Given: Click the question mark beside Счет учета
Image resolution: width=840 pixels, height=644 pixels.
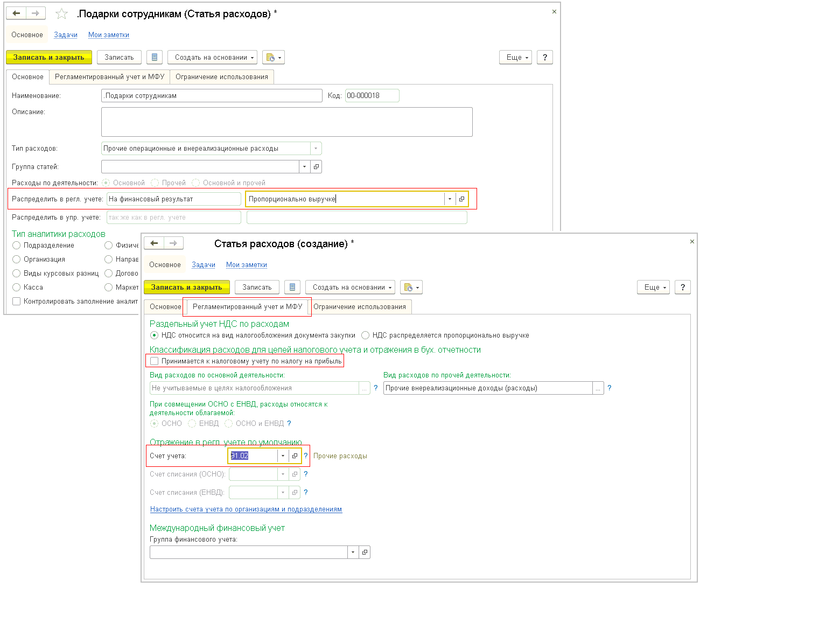Looking at the screenshot, I should (x=306, y=456).
